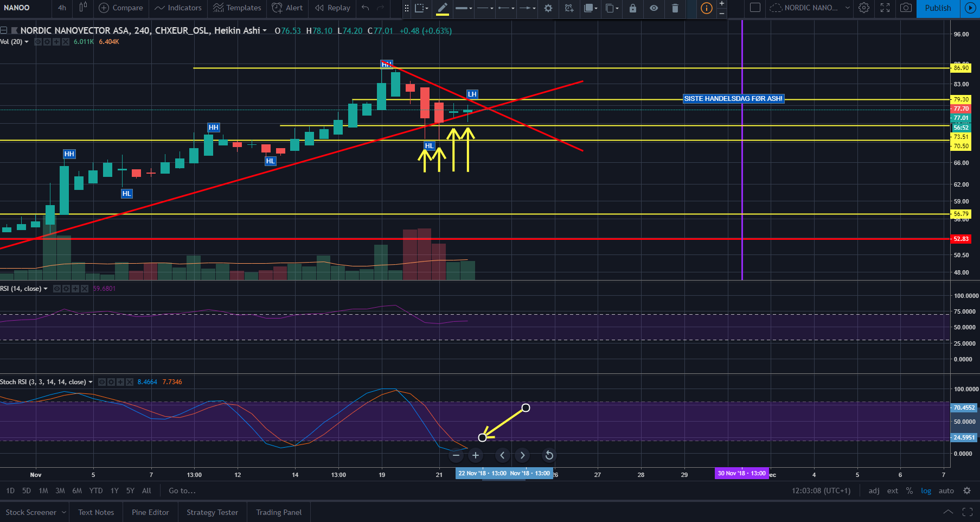
Task: Open scale settings gear at bottom right
Action: [x=967, y=491]
